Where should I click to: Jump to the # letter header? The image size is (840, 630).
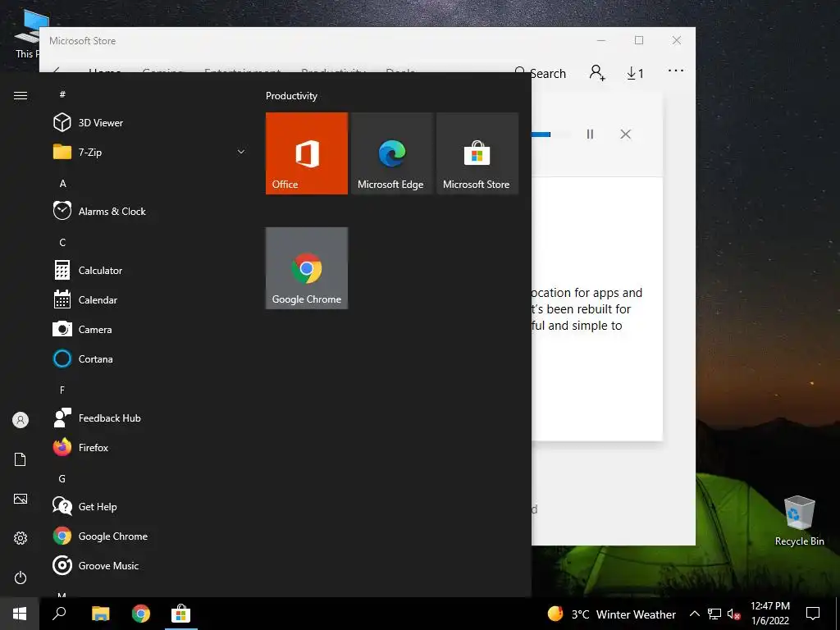(x=62, y=94)
